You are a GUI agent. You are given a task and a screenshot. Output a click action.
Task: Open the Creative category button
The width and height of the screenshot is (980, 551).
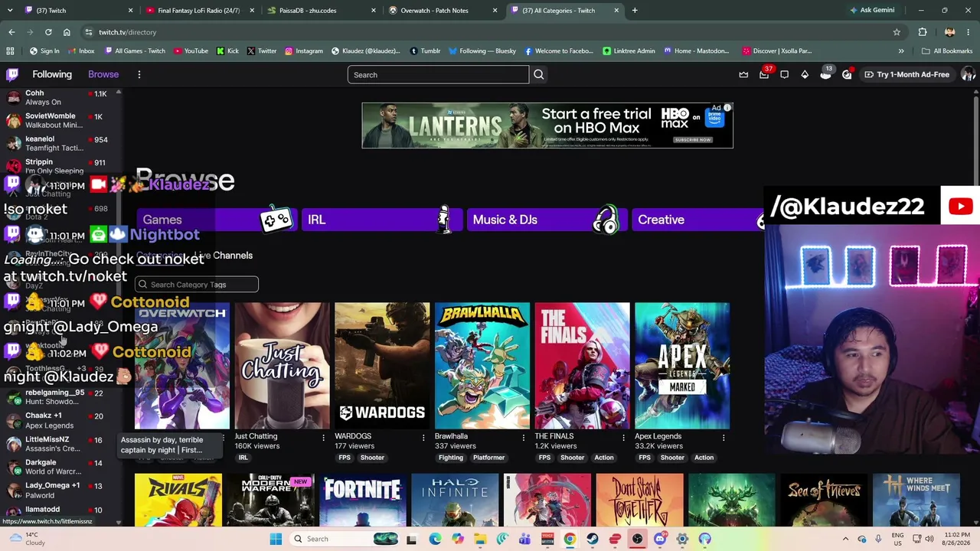tap(697, 220)
